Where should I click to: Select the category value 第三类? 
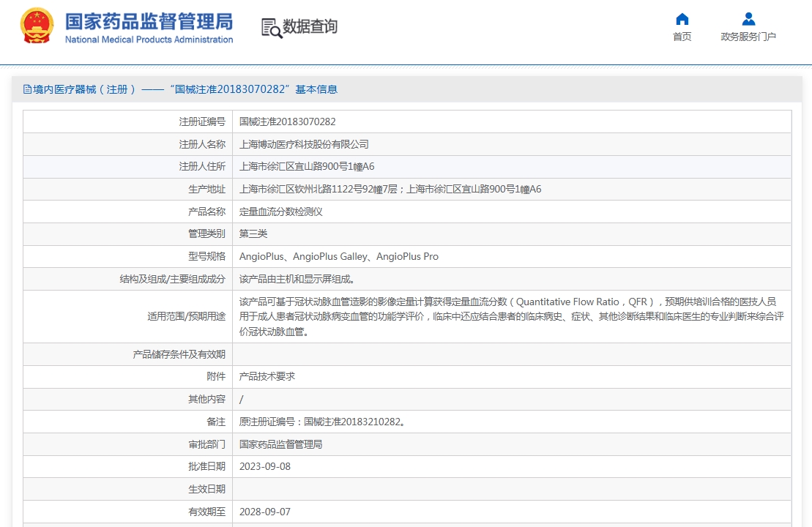pyautogui.click(x=253, y=234)
